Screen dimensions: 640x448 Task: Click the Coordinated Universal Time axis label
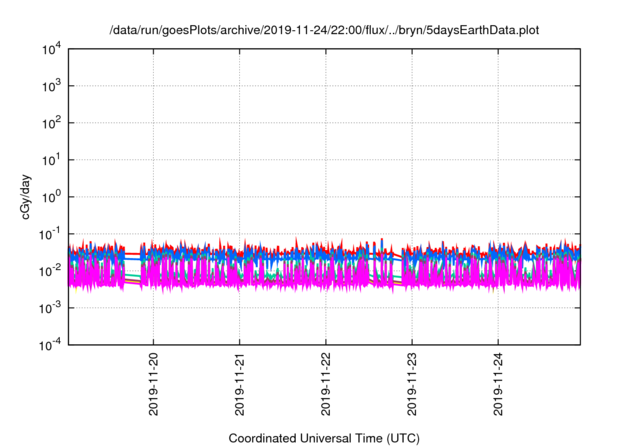click(x=324, y=438)
